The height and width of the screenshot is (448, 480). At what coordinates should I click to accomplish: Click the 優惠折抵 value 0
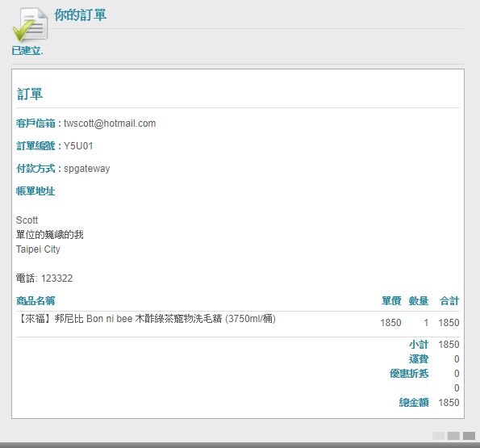point(457,374)
